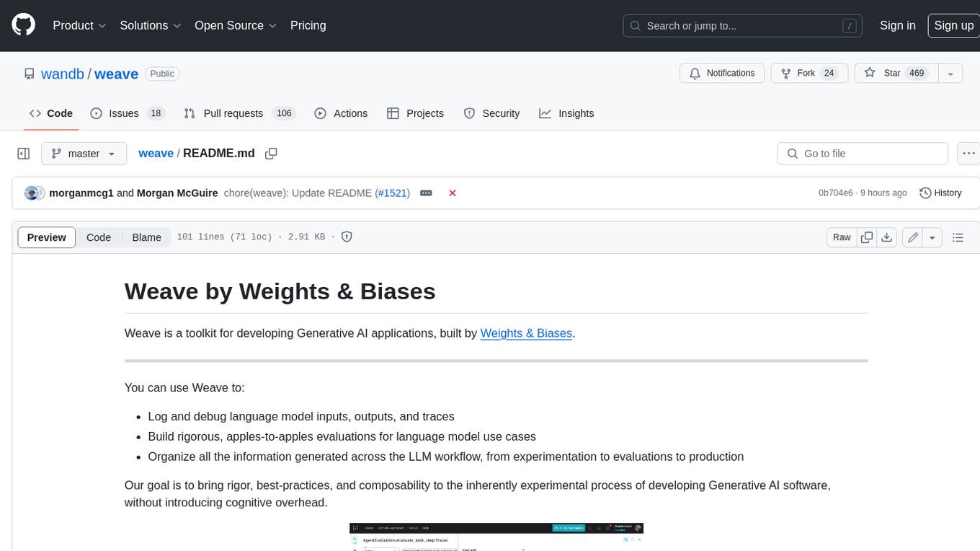Viewport: 980px width, 551px height.
Task: Expand the Solutions menu
Action: point(150,25)
